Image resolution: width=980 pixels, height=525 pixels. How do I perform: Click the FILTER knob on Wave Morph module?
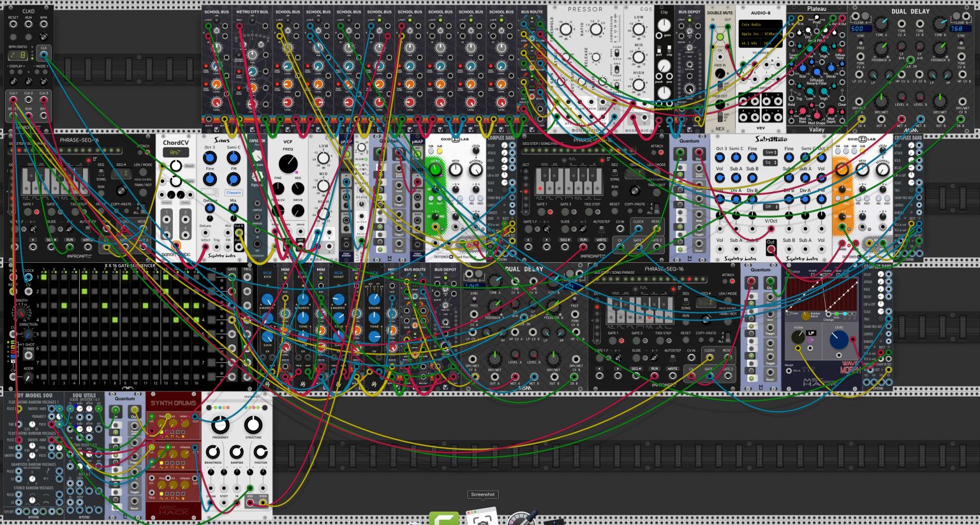click(798, 337)
